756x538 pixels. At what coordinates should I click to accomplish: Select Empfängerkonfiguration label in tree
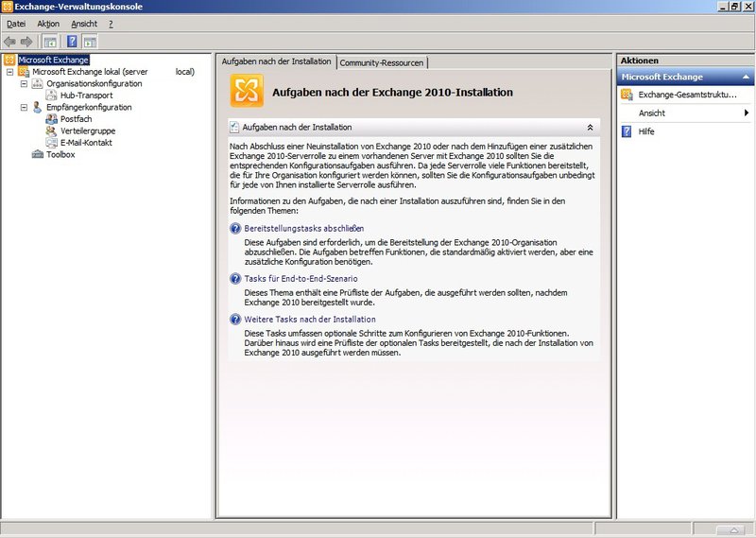(89, 107)
